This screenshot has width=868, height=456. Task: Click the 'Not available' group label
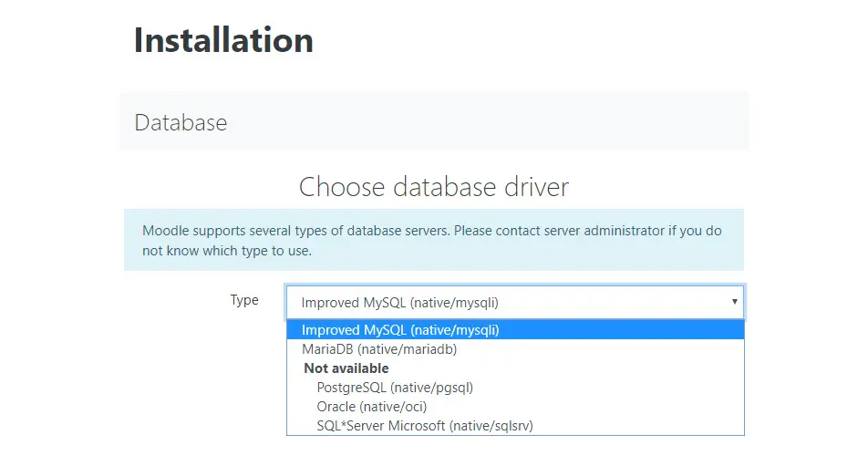point(346,368)
